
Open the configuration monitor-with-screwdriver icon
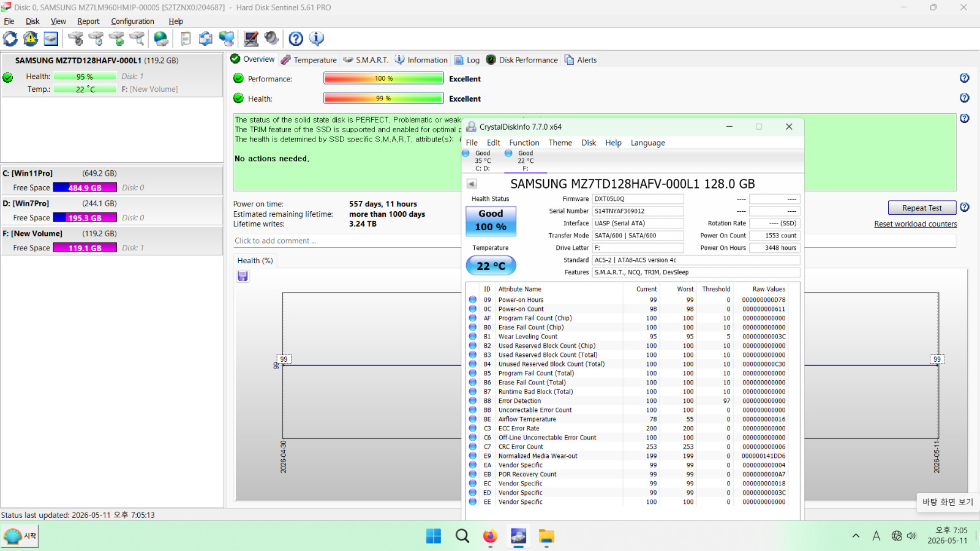[251, 39]
